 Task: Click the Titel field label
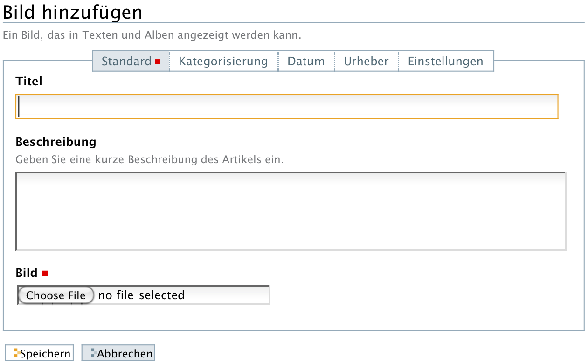tap(29, 81)
